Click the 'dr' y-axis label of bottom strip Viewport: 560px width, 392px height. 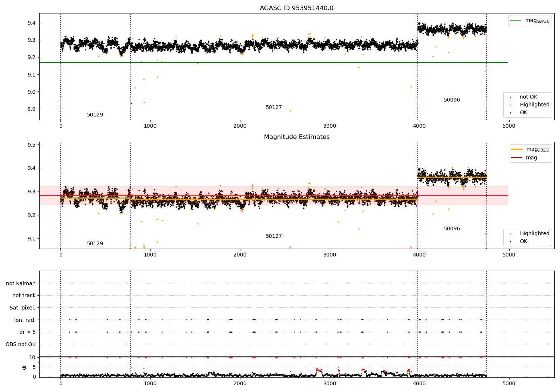pyautogui.click(x=24, y=367)
